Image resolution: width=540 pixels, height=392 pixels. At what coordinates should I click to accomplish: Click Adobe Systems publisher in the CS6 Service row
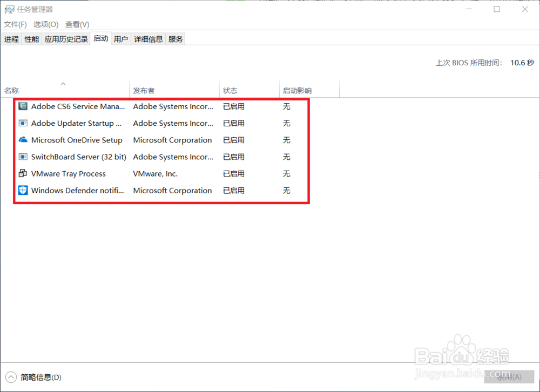pos(173,106)
